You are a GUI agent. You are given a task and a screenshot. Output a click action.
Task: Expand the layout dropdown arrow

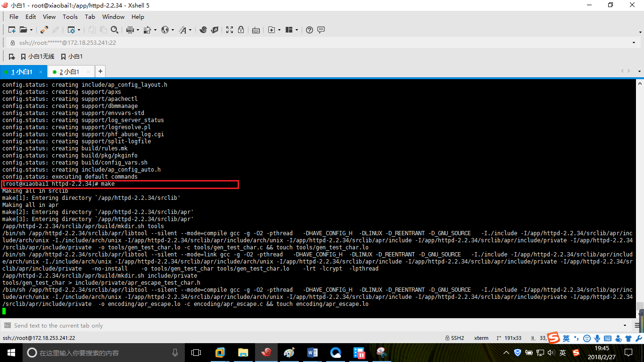click(x=297, y=30)
